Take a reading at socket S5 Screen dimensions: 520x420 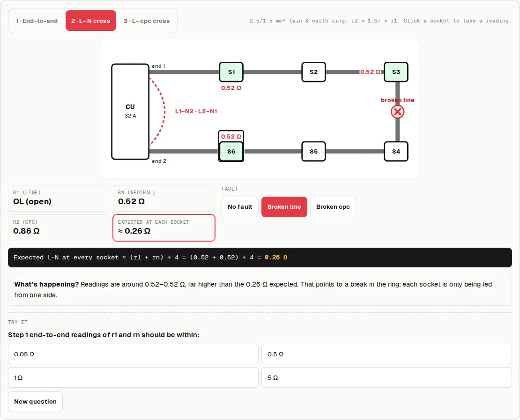click(313, 152)
